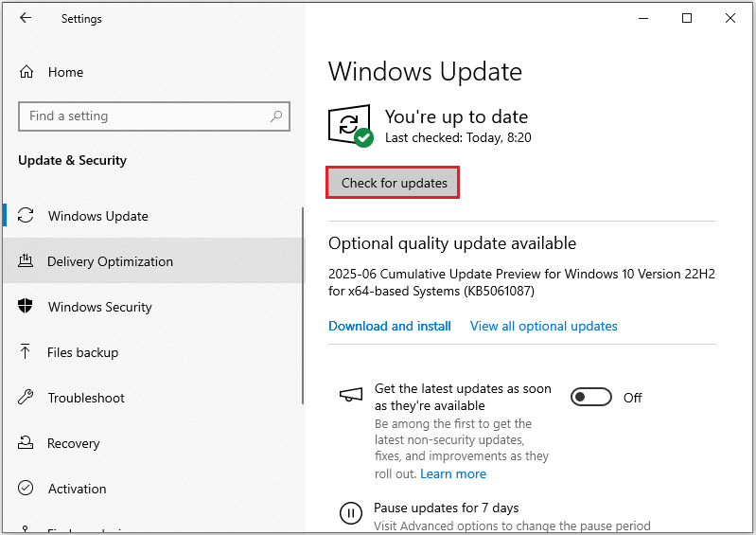Image resolution: width=756 pixels, height=535 pixels.
Task: Select the Windows Update sync icon
Action: coord(26,215)
